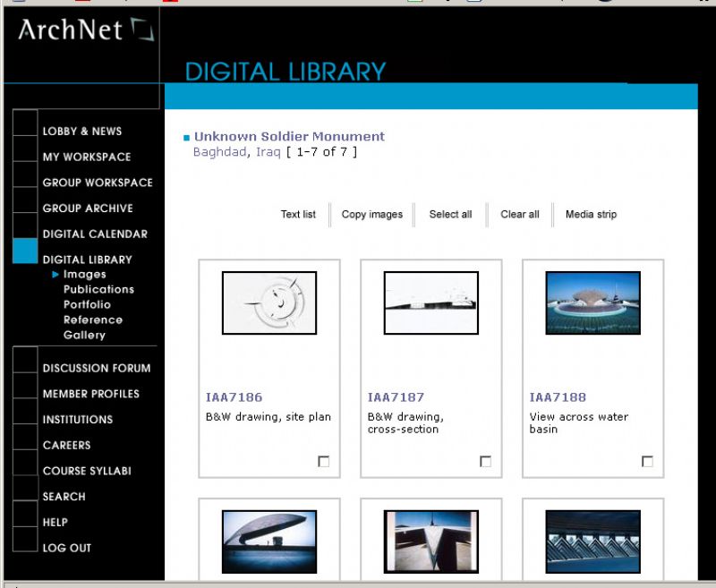Click Clear all button

pyautogui.click(x=520, y=214)
